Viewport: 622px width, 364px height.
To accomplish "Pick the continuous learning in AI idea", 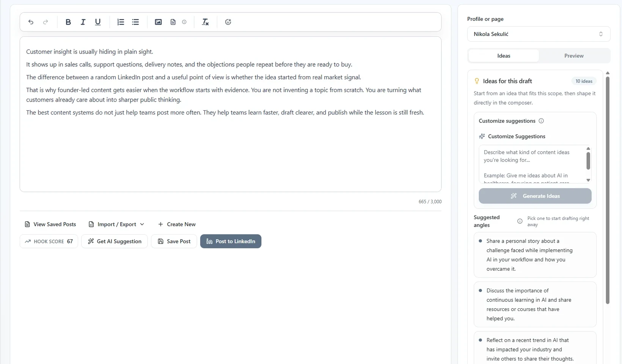I will point(535,304).
